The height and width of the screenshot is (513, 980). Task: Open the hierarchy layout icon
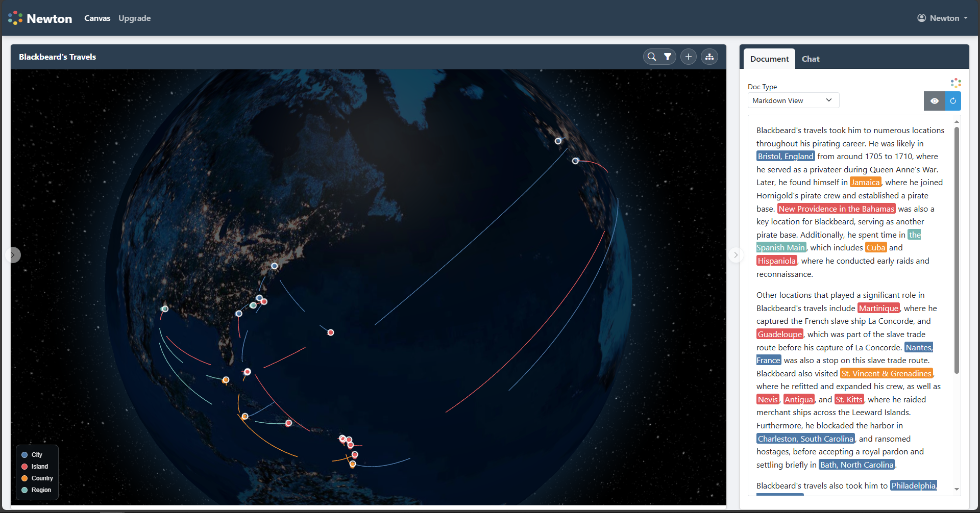[709, 57]
